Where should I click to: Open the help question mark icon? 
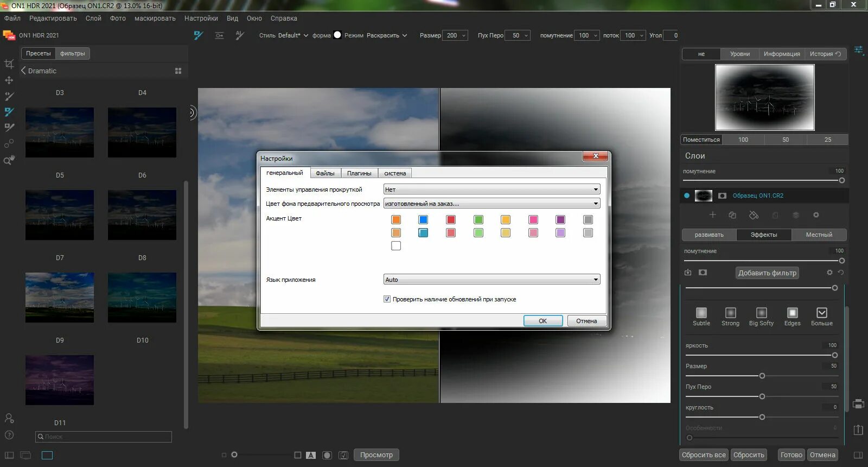tap(9, 435)
